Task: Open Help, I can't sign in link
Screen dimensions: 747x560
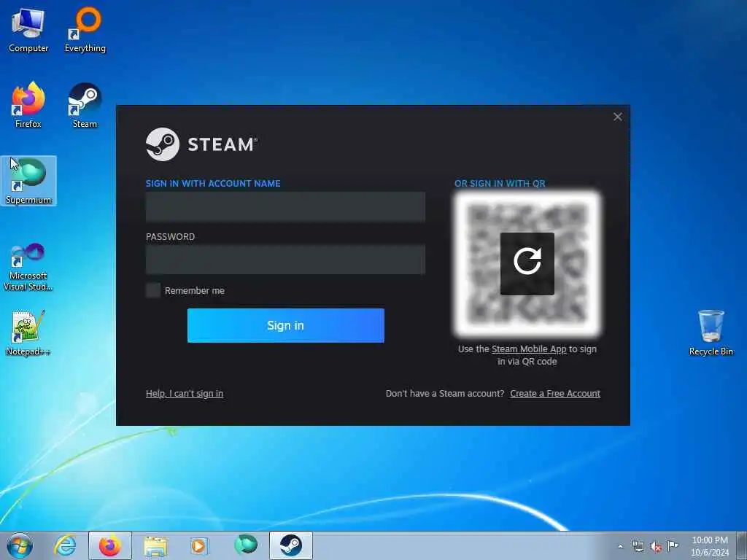Action: point(185,393)
